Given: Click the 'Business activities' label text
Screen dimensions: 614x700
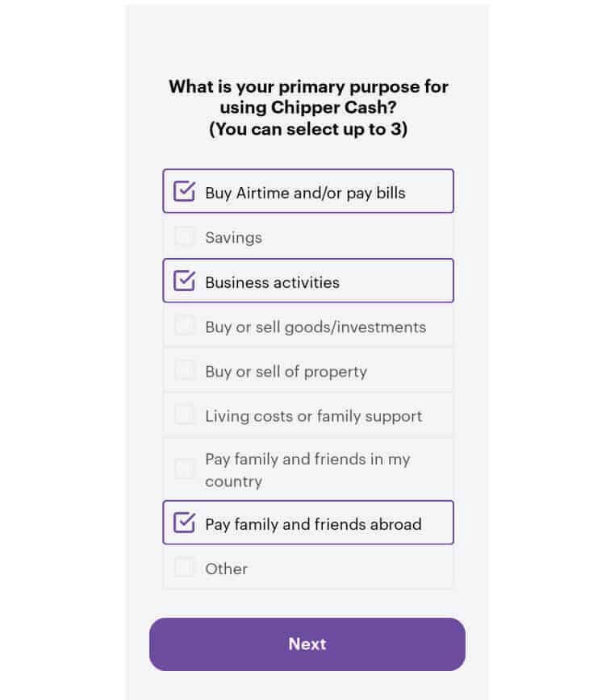Looking at the screenshot, I should coord(272,282).
